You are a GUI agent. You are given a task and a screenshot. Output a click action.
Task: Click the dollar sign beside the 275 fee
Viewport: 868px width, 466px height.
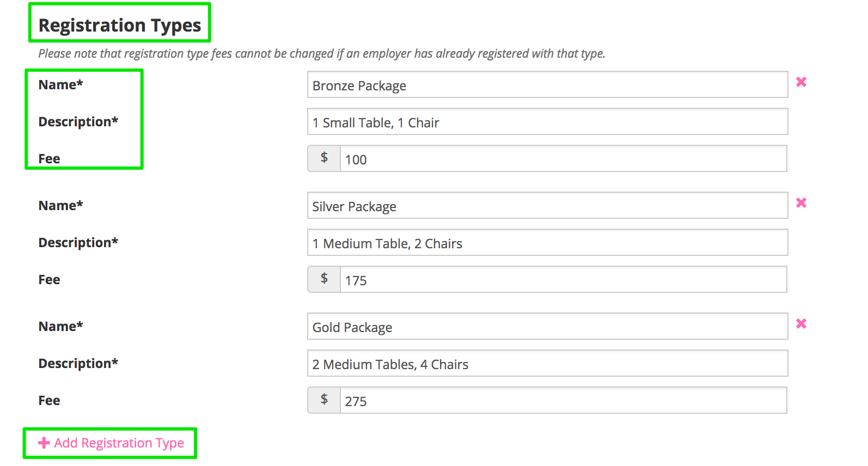(x=324, y=400)
